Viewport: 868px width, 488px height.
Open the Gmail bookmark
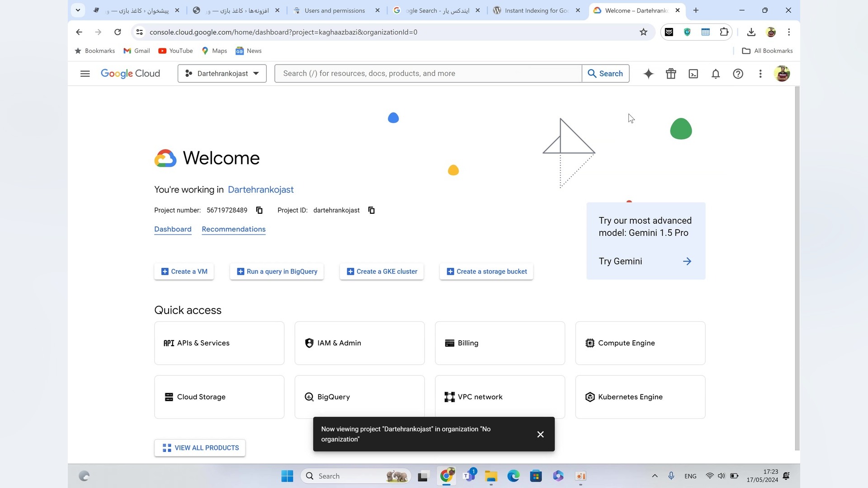tap(137, 51)
